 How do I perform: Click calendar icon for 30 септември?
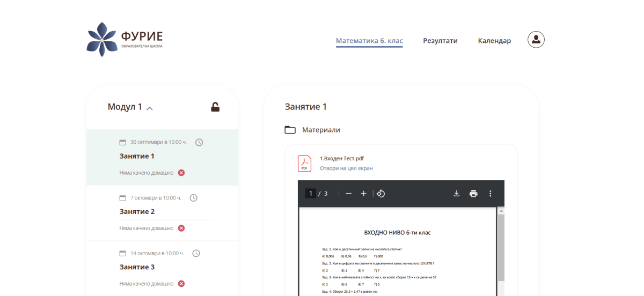point(122,142)
